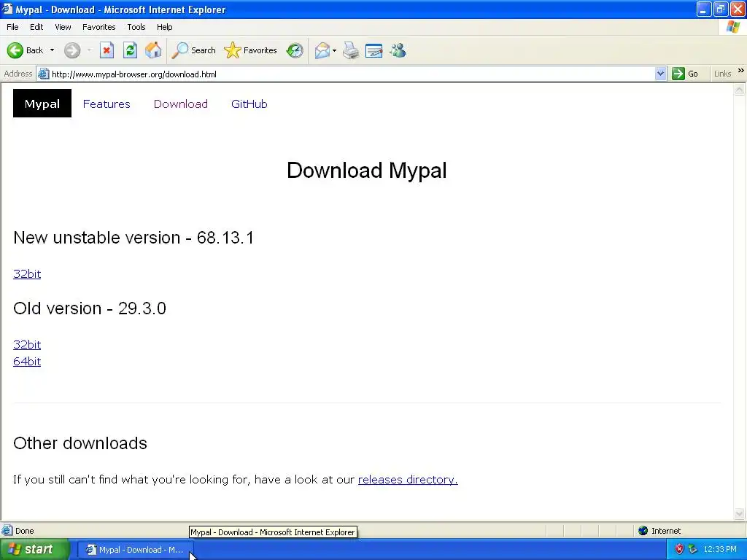The width and height of the screenshot is (747, 560).
Task: Go to the Home page icon
Action: coord(153,50)
